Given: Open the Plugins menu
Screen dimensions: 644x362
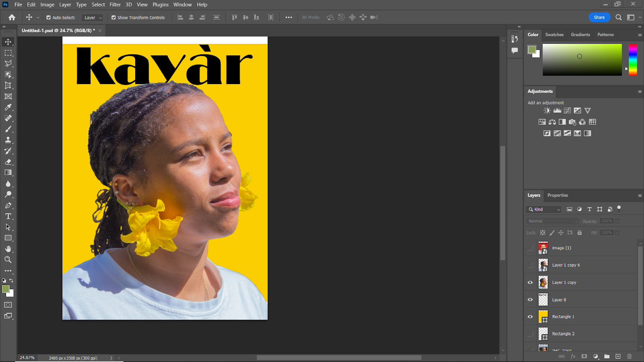Looking at the screenshot, I should 161,4.
